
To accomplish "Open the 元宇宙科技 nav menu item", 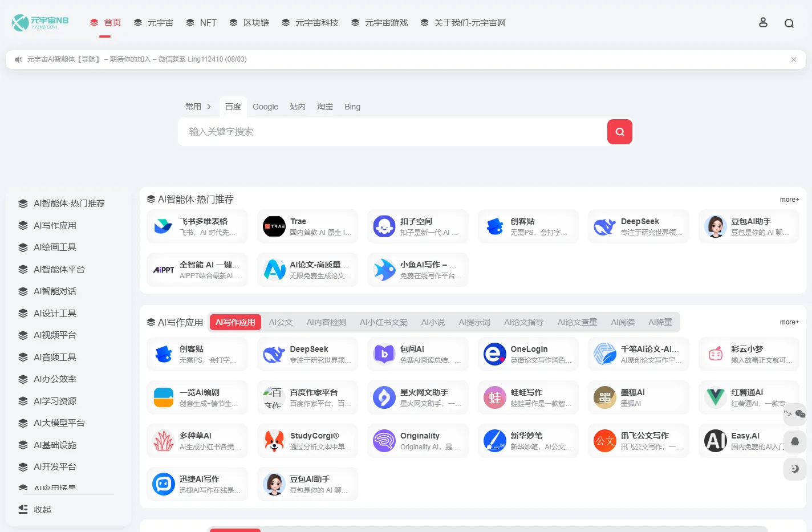I will [x=310, y=23].
